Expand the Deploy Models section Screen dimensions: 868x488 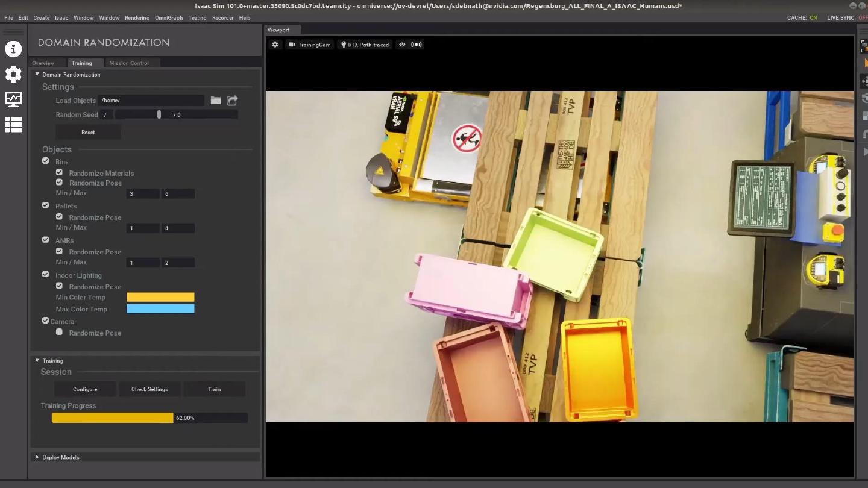[37, 457]
